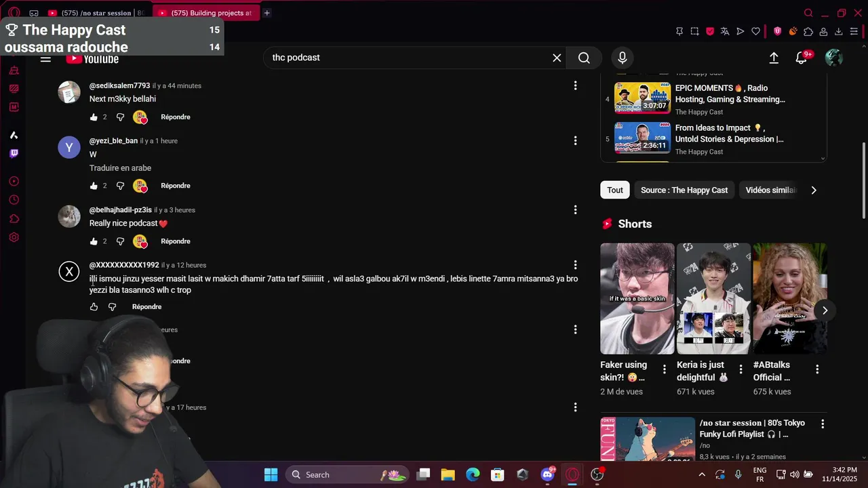Show next Shorts with the right arrow
The image size is (868, 488).
tap(825, 310)
